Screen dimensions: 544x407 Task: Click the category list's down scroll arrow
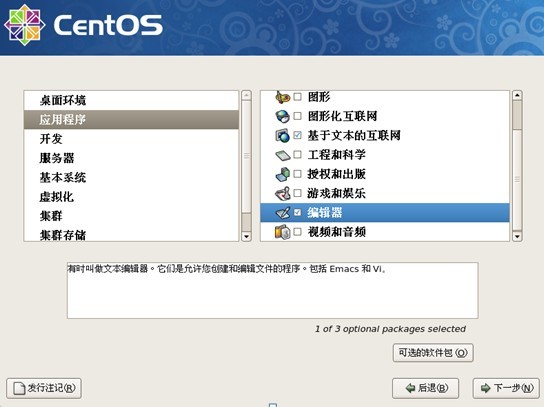[246, 236]
